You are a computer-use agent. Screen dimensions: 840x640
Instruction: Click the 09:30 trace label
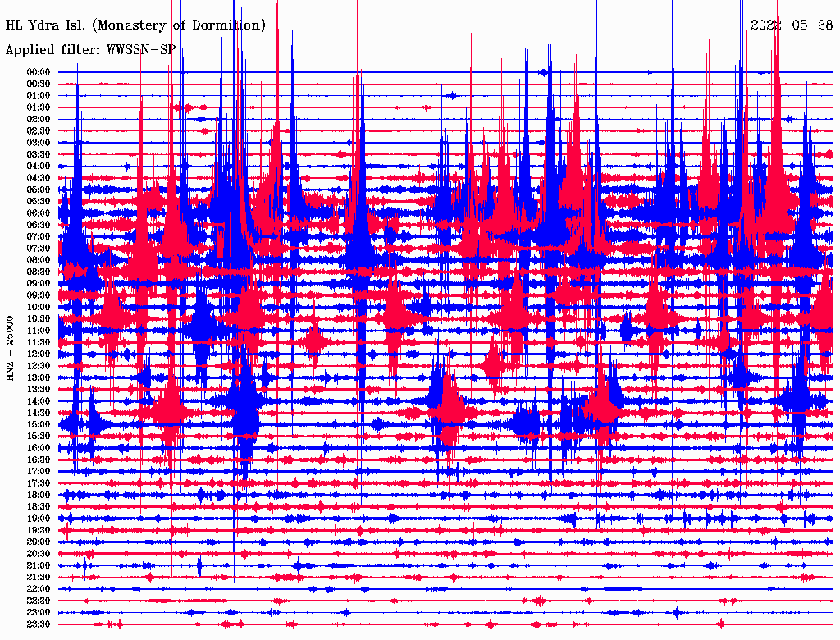(x=39, y=295)
